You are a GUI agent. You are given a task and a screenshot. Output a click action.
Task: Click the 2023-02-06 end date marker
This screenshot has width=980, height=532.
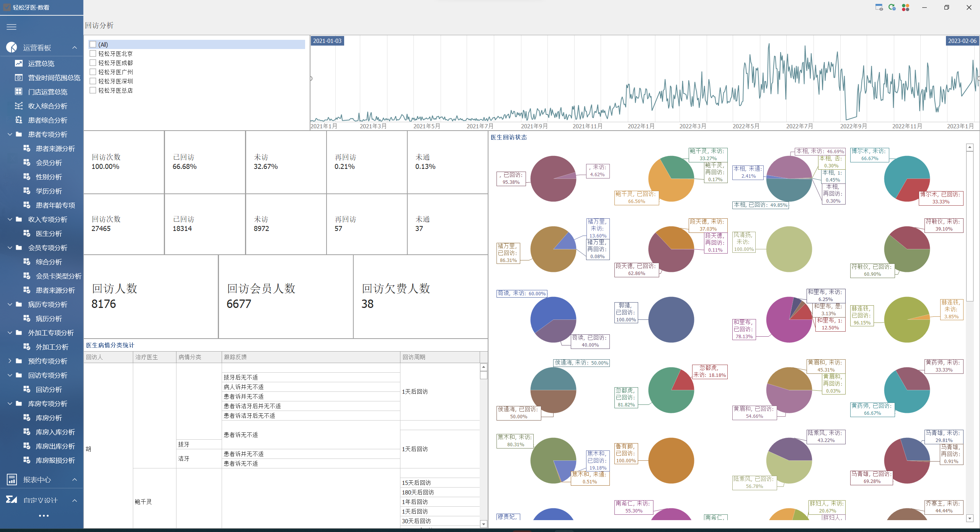962,41
